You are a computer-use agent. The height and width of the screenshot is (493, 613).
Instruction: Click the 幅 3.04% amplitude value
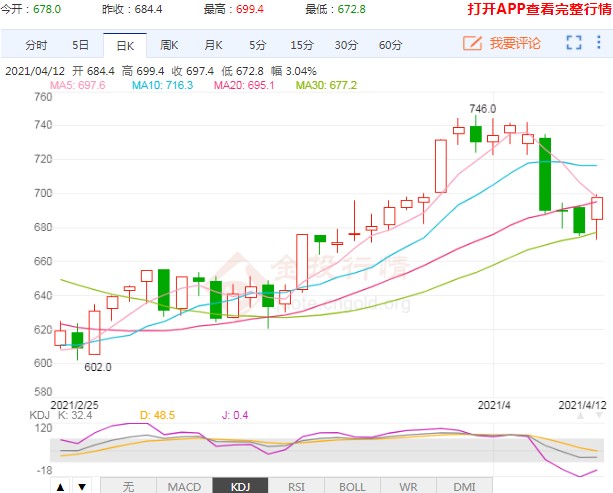coord(294,71)
